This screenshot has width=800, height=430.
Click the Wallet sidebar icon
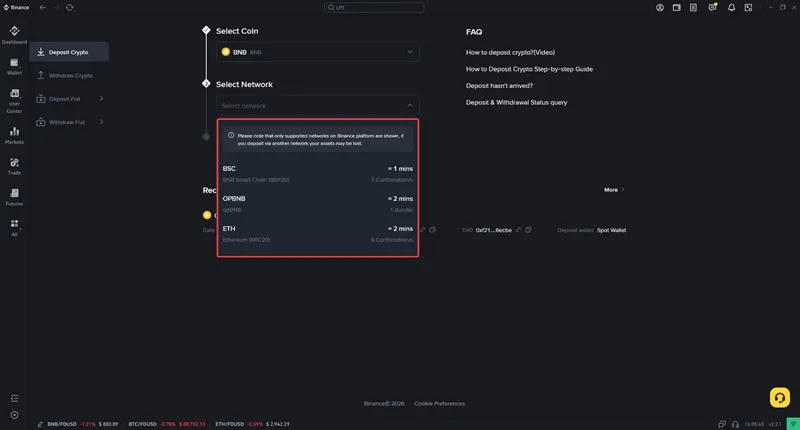pos(14,66)
